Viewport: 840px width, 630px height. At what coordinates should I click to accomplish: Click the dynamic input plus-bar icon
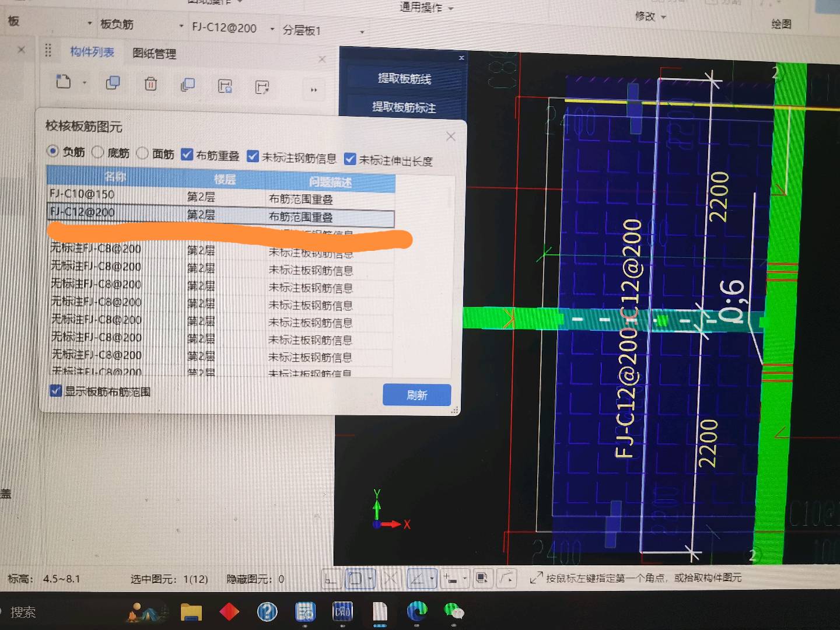(450, 579)
